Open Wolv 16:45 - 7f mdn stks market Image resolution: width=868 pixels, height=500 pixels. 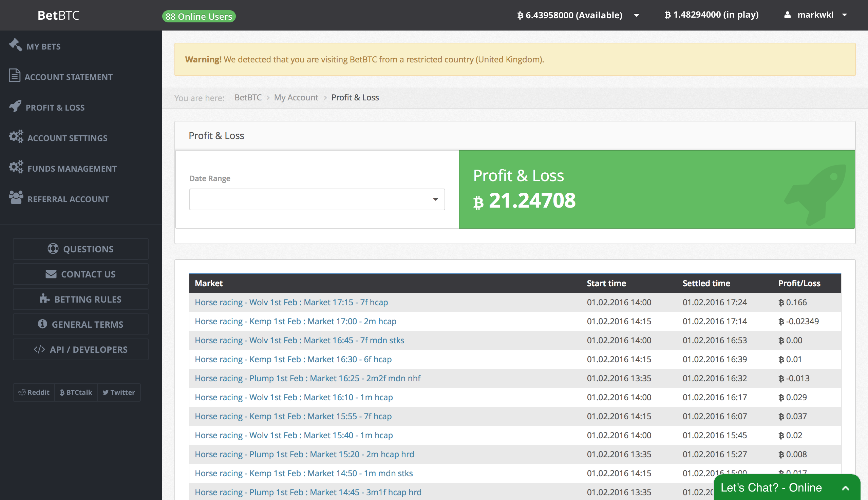tap(299, 340)
